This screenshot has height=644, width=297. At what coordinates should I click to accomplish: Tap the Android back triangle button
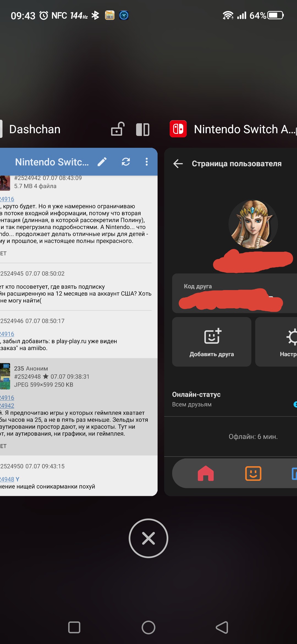point(222,627)
